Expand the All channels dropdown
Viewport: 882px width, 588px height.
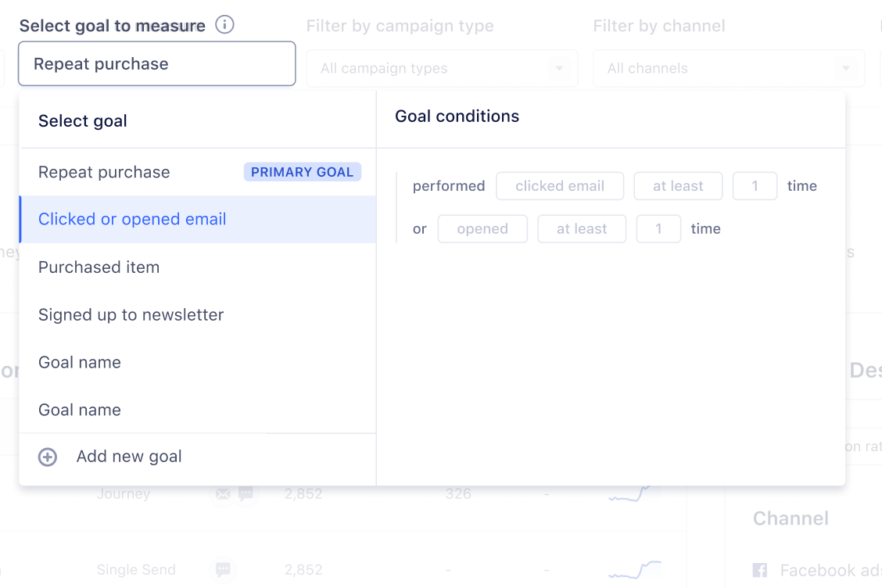tap(729, 68)
